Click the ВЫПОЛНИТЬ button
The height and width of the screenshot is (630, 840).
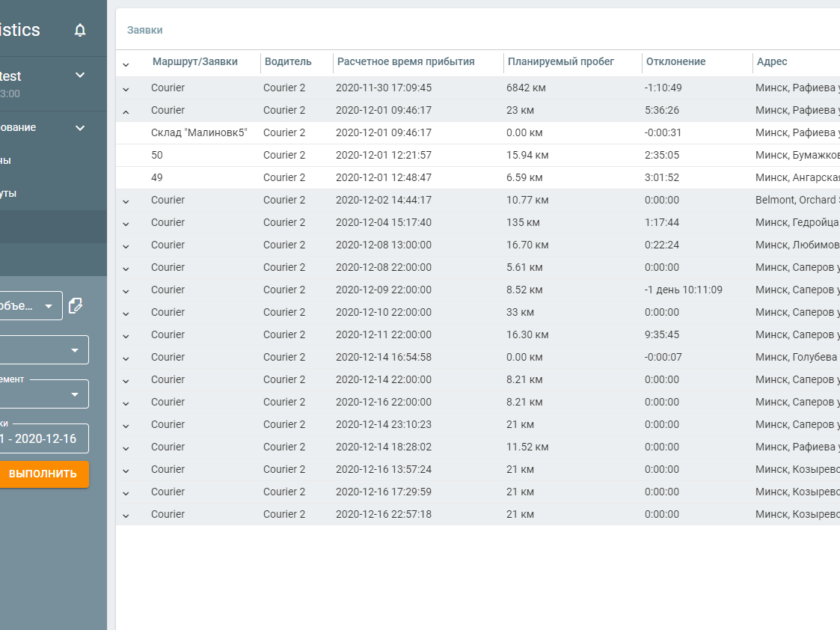44,474
